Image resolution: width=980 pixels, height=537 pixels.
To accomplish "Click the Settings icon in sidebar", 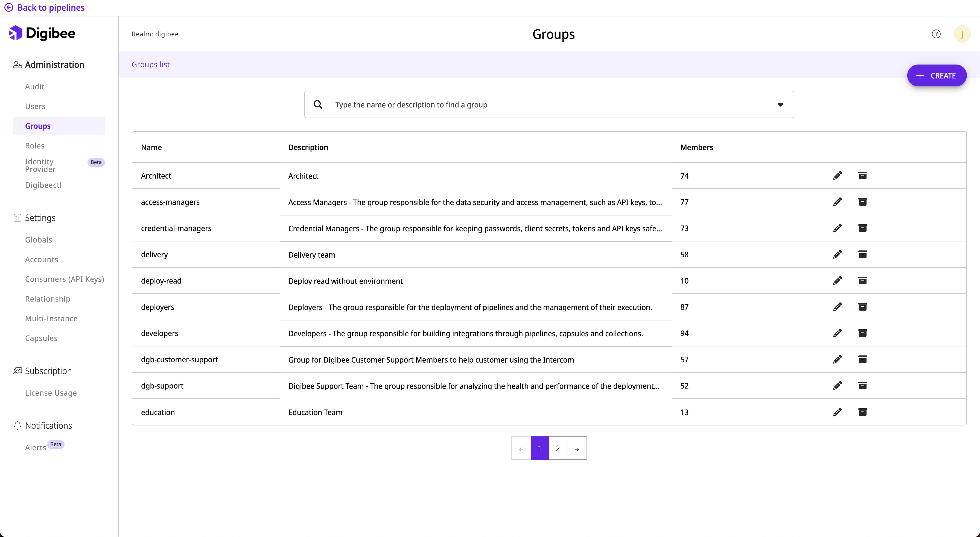I will [x=17, y=218].
